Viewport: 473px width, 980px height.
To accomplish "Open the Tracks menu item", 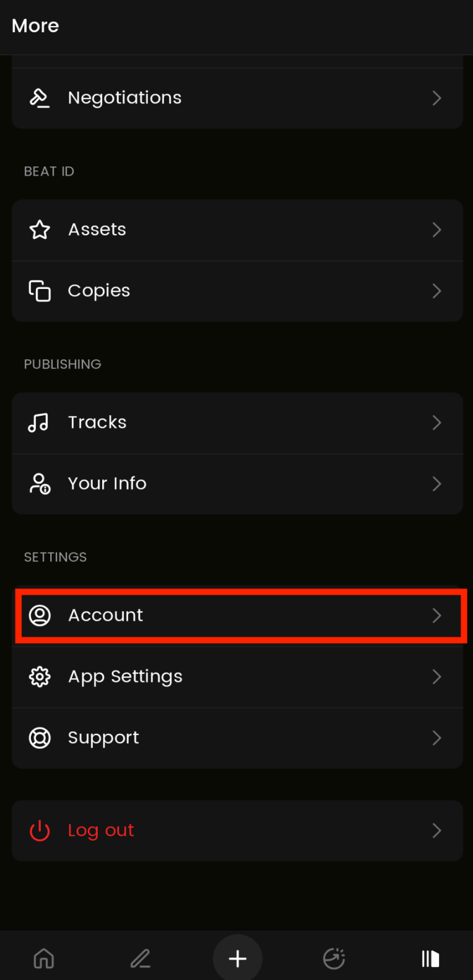I will point(97,423).
